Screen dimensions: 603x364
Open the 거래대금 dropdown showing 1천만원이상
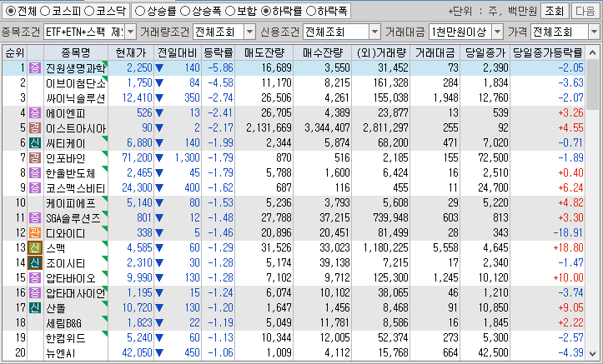click(498, 32)
